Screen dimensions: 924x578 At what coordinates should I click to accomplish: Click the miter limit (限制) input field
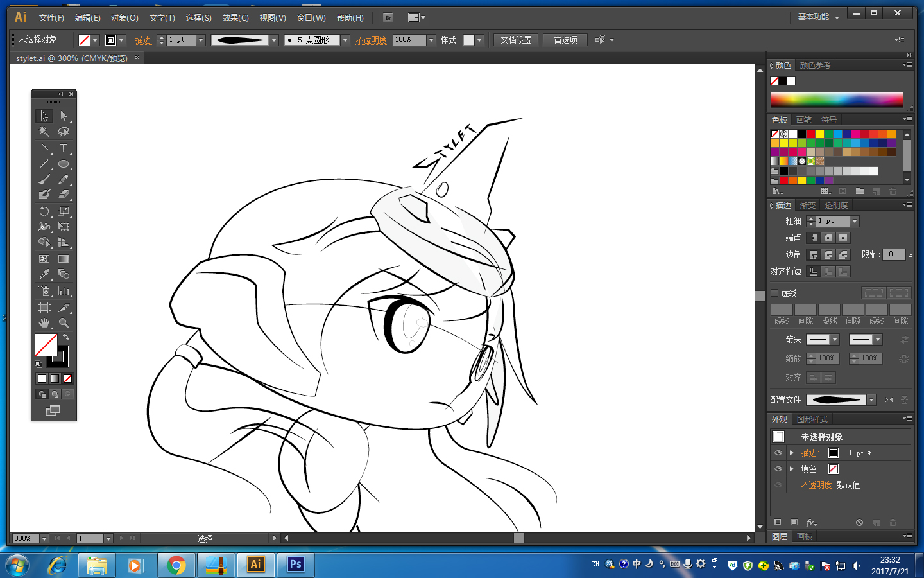pyautogui.click(x=894, y=255)
